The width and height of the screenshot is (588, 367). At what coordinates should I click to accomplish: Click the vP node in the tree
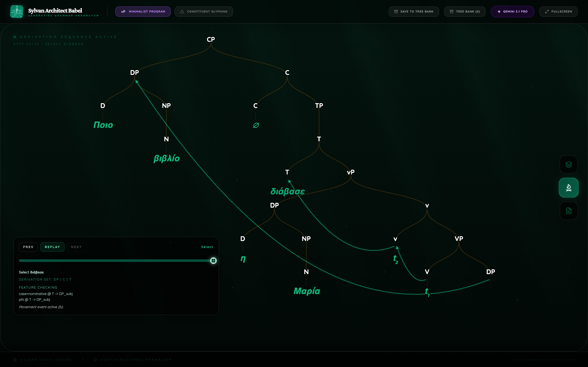tap(351, 172)
